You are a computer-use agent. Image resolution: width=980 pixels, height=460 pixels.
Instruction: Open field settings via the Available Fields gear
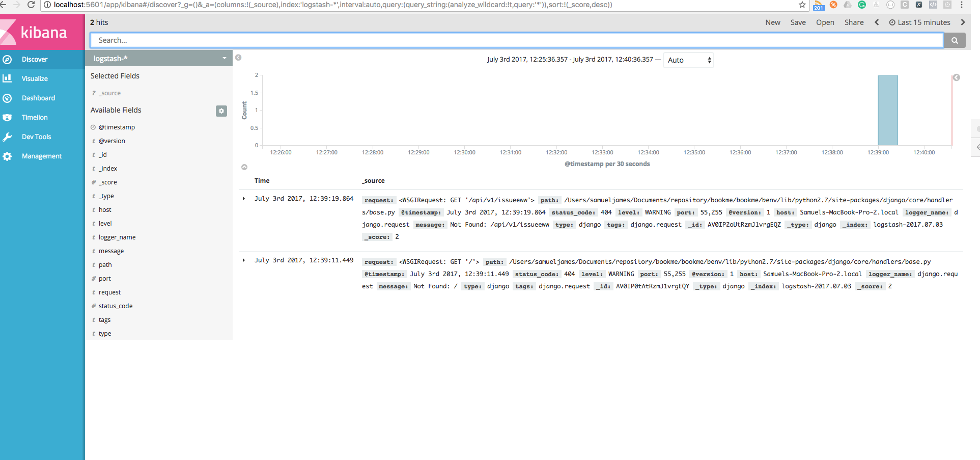221,111
